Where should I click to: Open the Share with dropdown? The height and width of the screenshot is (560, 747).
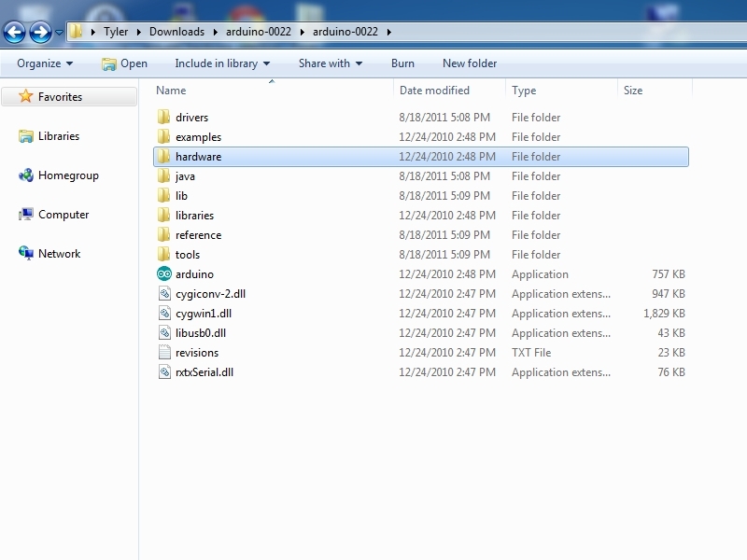(x=331, y=63)
